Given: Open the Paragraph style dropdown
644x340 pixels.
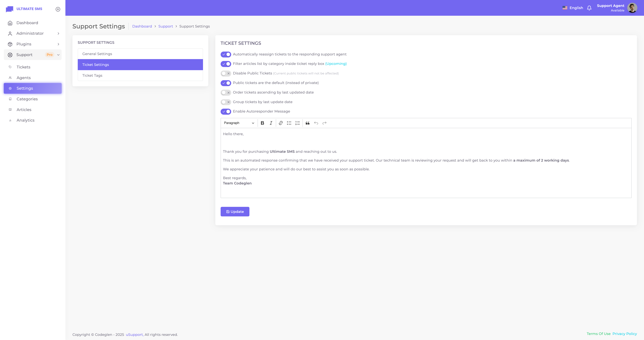Looking at the screenshot, I should point(239,123).
